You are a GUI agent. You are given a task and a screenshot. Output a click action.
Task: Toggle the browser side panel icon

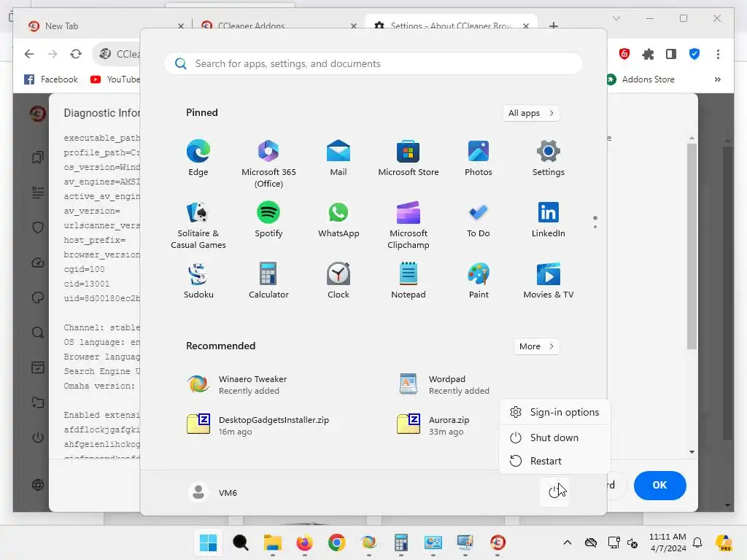(671, 54)
